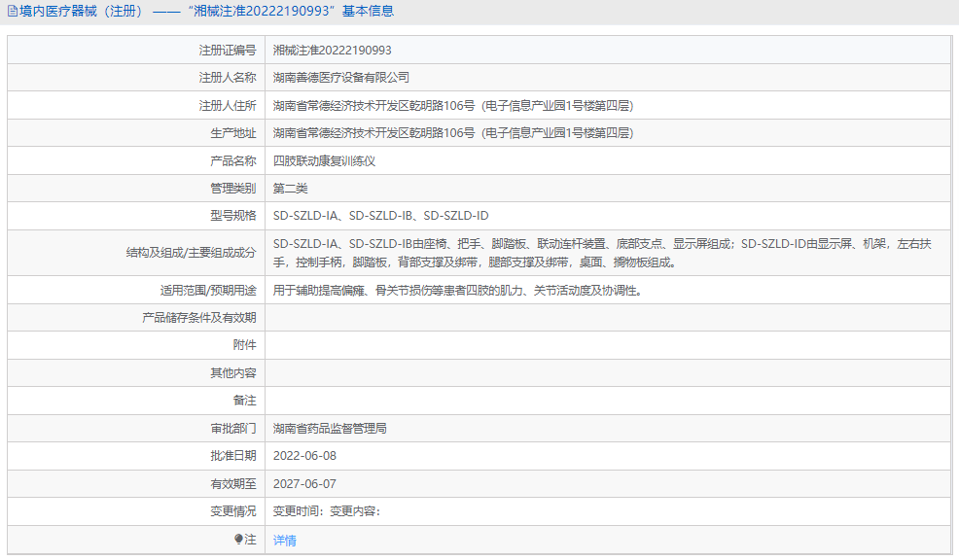Click the document icon beside 境内医疗器械 title
The image size is (959, 560).
(x=13, y=11)
